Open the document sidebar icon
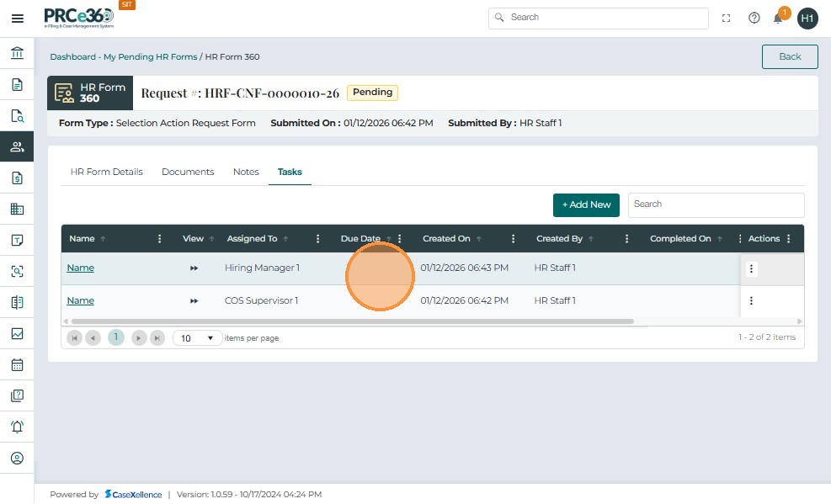The height and width of the screenshot is (504, 831). pyautogui.click(x=17, y=84)
